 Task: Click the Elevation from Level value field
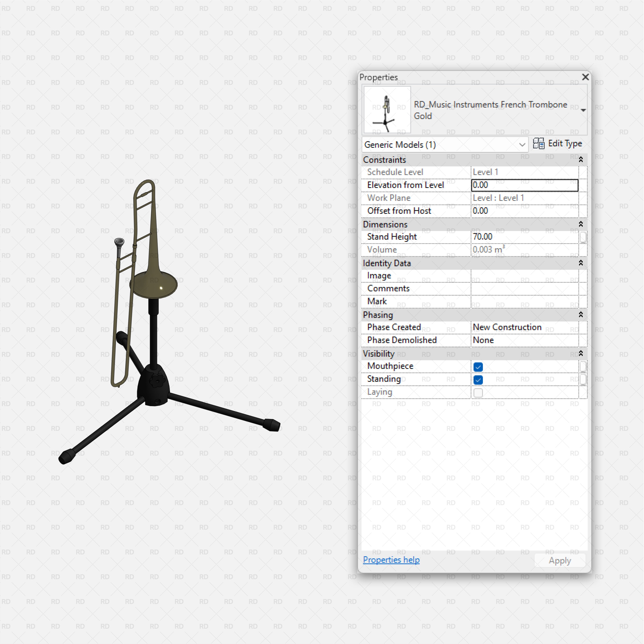(x=524, y=185)
